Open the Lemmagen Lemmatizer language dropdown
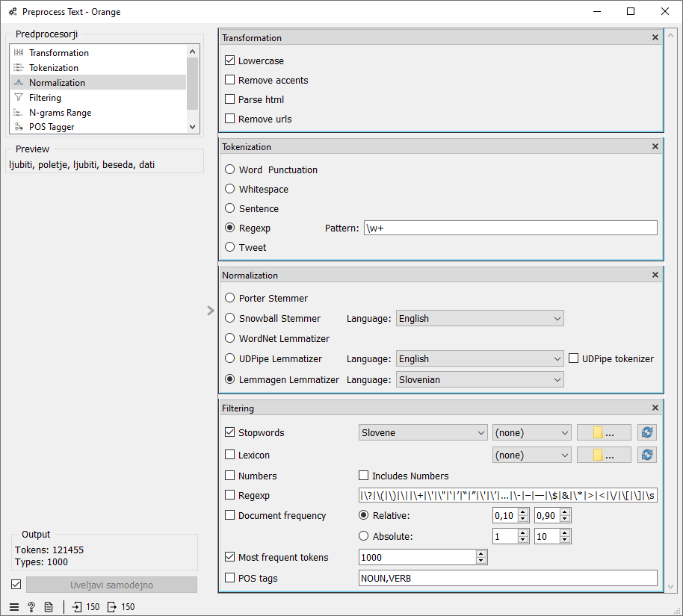The width and height of the screenshot is (683, 616). pyautogui.click(x=479, y=380)
